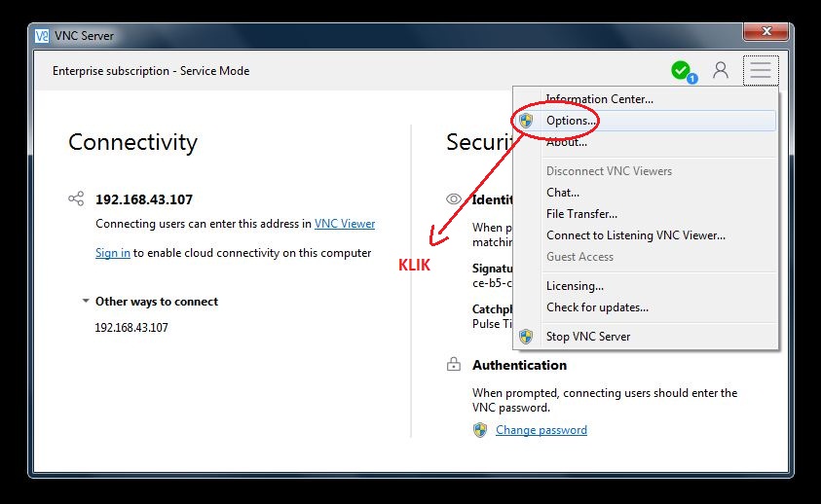This screenshot has height=504, width=821.
Task: Click the user account silhouette icon
Action: [721, 70]
